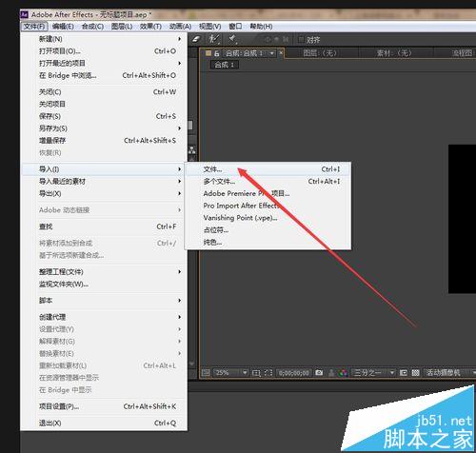Choose 占位符... in import submenu
This screenshot has width=476, height=453.
[268, 229]
